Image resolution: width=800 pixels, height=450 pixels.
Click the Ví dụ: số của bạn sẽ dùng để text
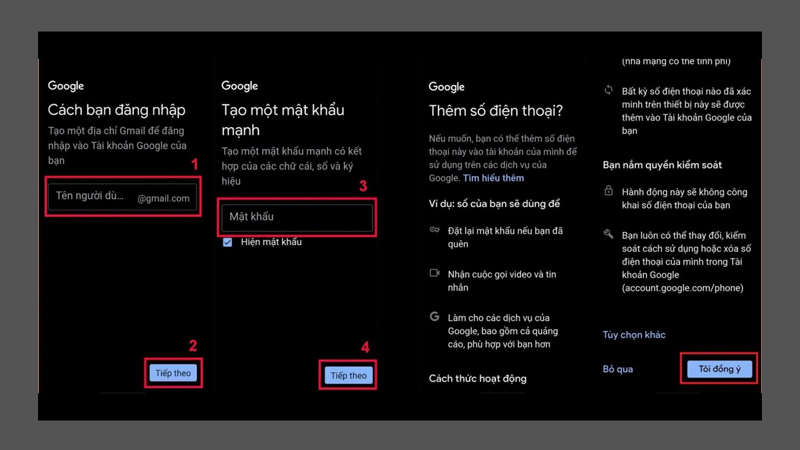coord(494,204)
